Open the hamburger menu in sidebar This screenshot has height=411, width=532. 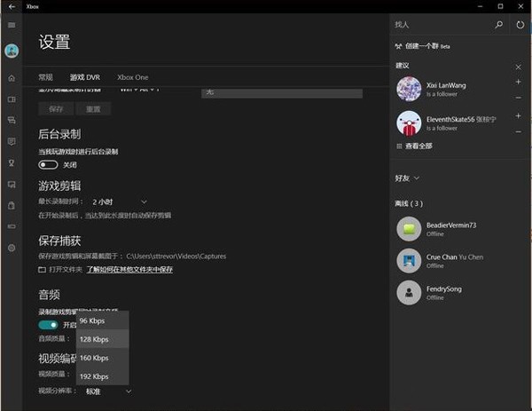[x=12, y=25]
